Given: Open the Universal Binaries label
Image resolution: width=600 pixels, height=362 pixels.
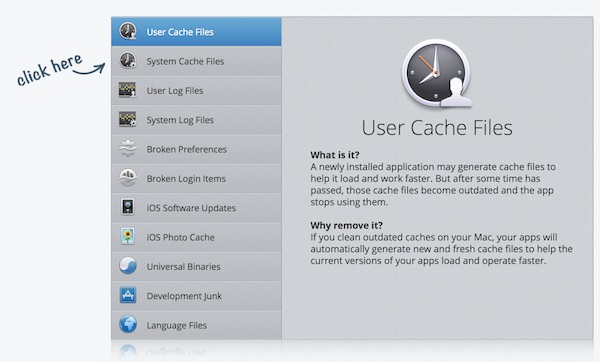Looking at the screenshot, I should [183, 267].
